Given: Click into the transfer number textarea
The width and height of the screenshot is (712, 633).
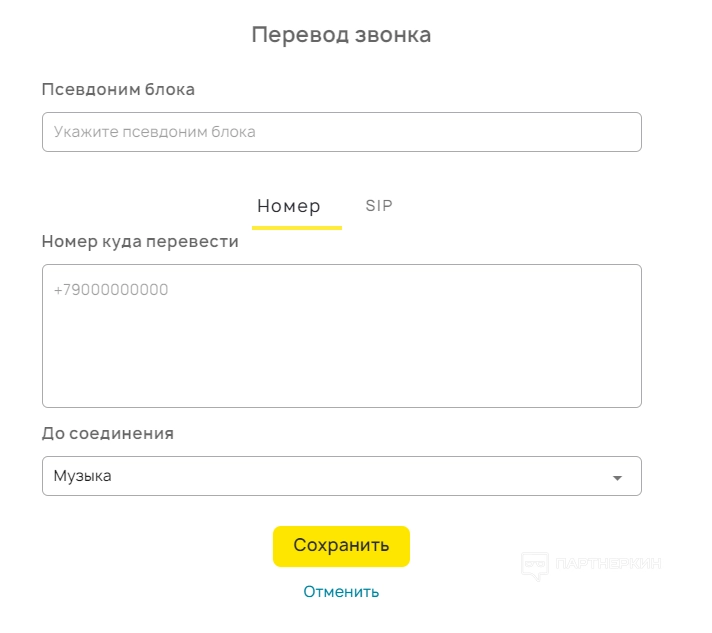Looking at the screenshot, I should click(x=341, y=336).
